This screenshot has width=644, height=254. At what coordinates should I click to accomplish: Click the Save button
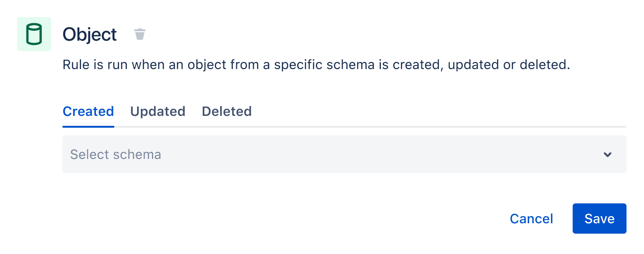(x=599, y=219)
